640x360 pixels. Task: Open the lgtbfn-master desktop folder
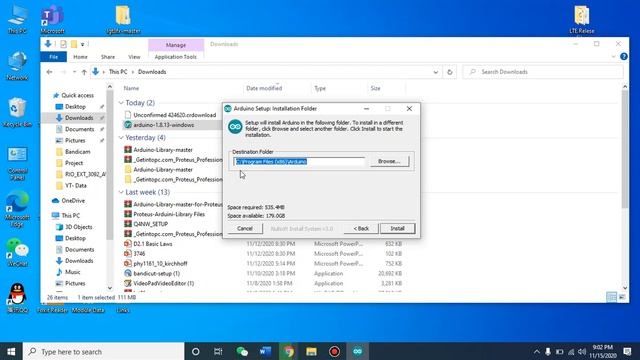[x=123, y=19]
